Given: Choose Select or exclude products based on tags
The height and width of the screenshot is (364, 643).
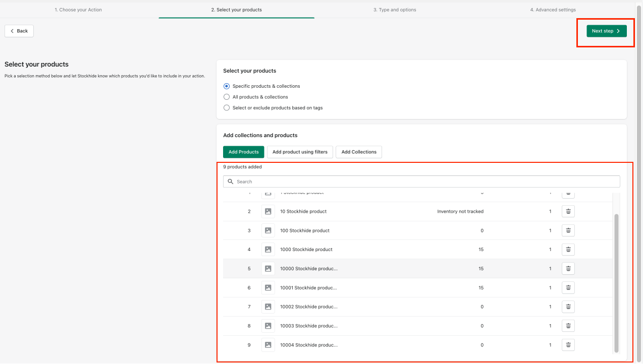Looking at the screenshot, I should pyautogui.click(x=227, y=108).
